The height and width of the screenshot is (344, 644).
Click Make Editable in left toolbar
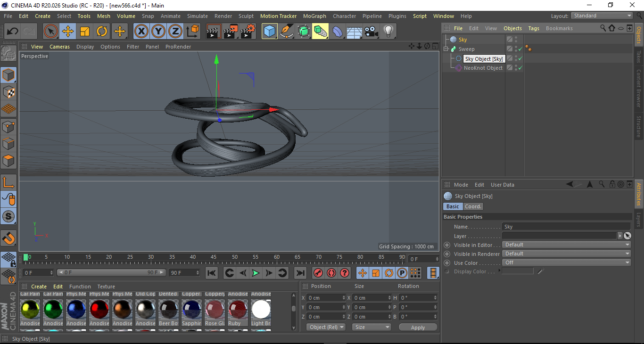tap(8, 54)
